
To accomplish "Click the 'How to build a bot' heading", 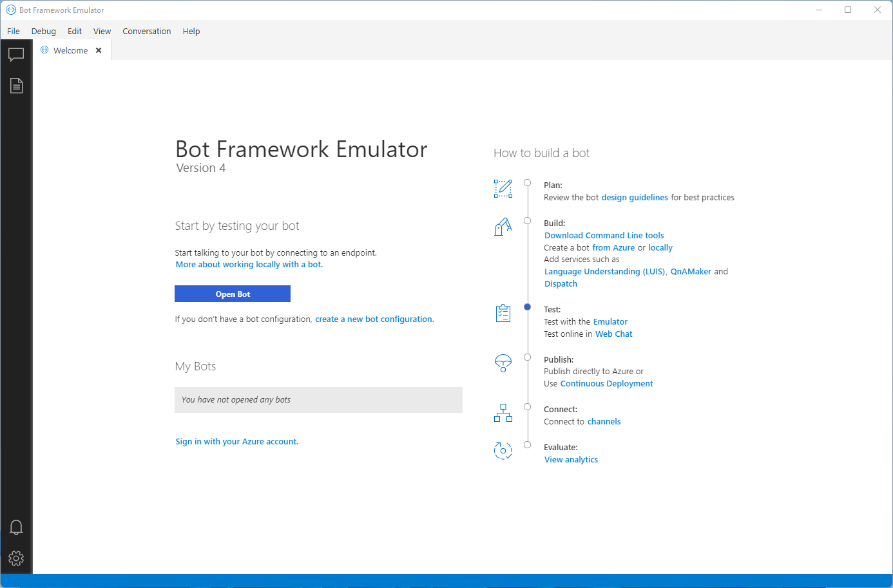I will (541, 153).
